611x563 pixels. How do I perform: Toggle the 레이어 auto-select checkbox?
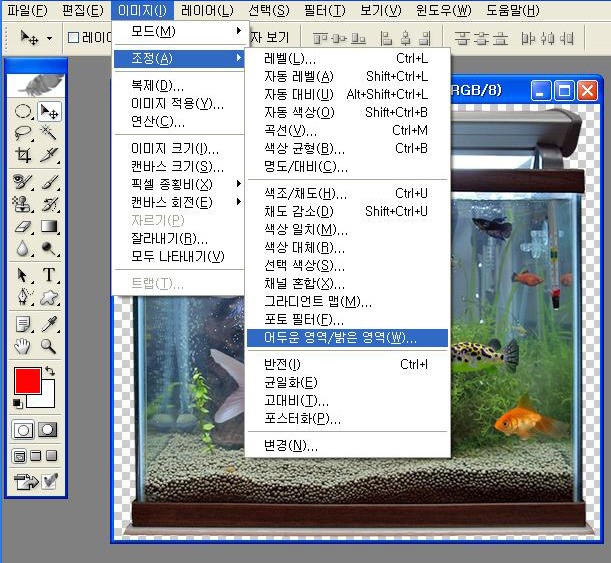pyautogui.click(x=73, y=38)
